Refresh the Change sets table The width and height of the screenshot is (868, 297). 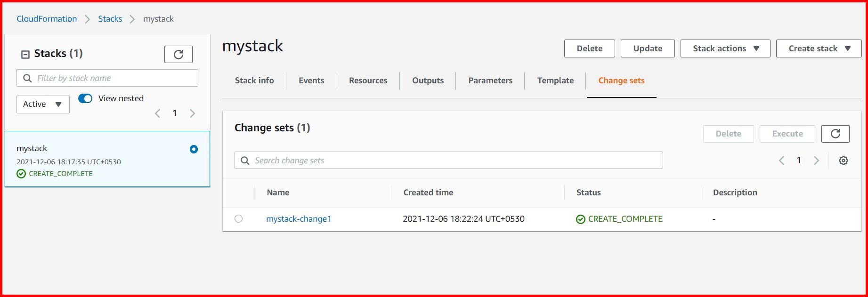835,134
